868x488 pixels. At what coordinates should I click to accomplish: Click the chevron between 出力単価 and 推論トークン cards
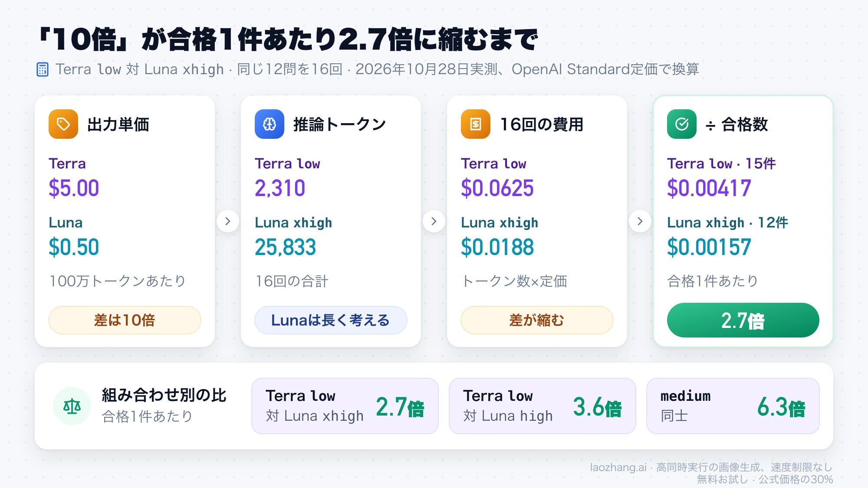228,221
